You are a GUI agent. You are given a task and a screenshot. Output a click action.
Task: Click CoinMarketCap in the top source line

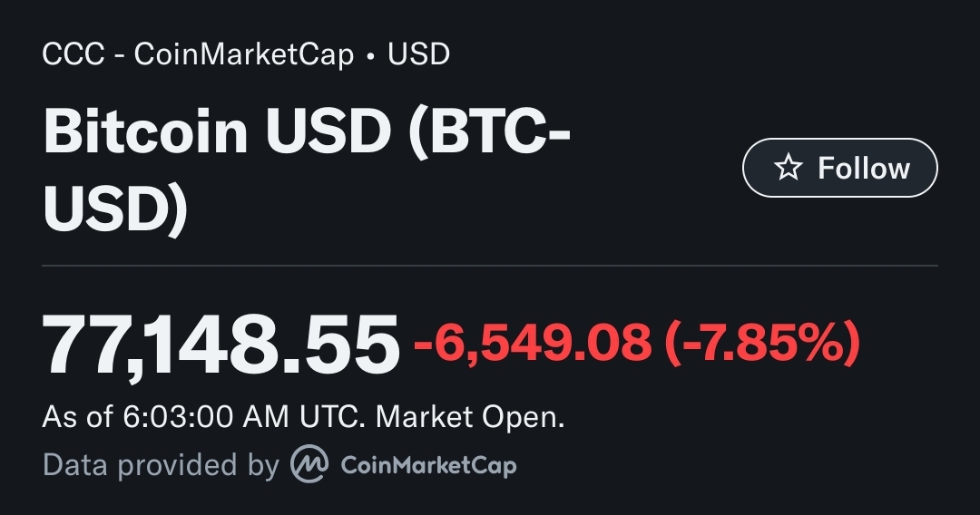(244, 54)
